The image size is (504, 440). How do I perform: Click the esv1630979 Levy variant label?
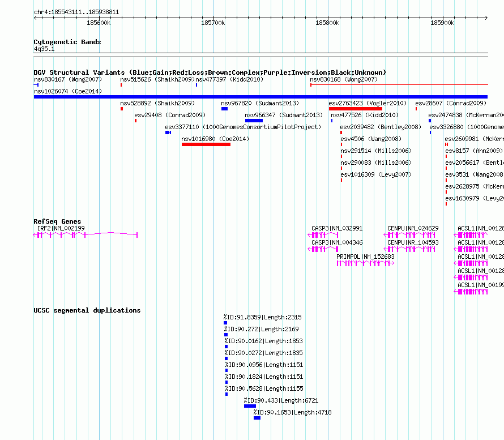475,198
